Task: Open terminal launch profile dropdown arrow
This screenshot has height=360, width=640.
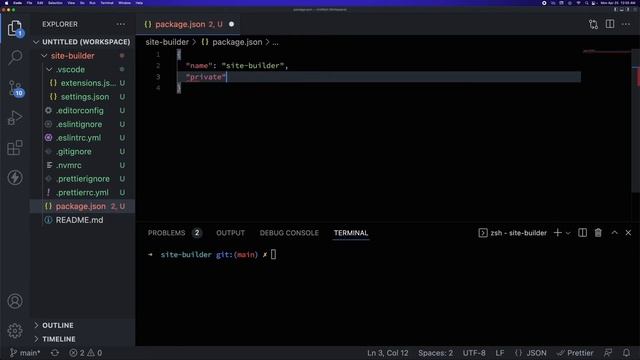Action: point(568,233)
